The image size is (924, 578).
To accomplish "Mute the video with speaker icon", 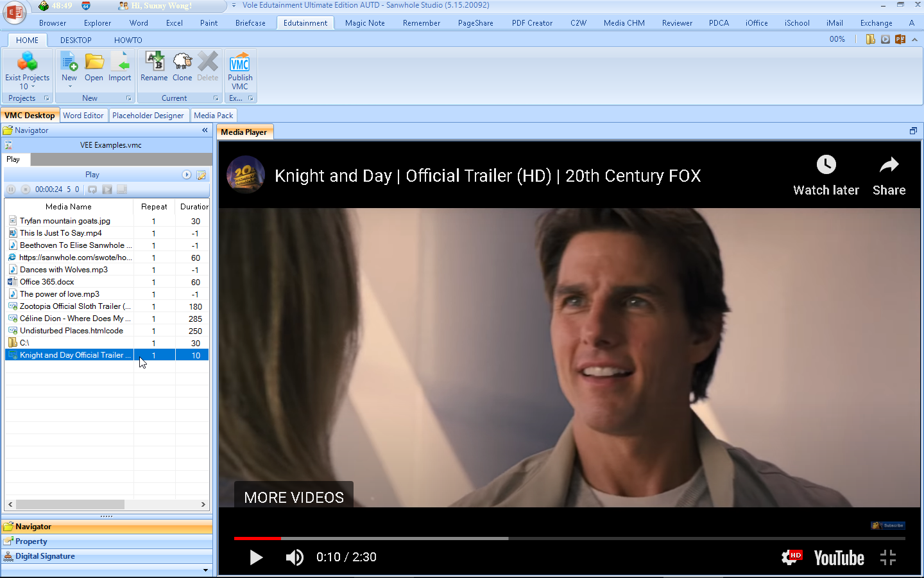I will click(x=295, y=557).
